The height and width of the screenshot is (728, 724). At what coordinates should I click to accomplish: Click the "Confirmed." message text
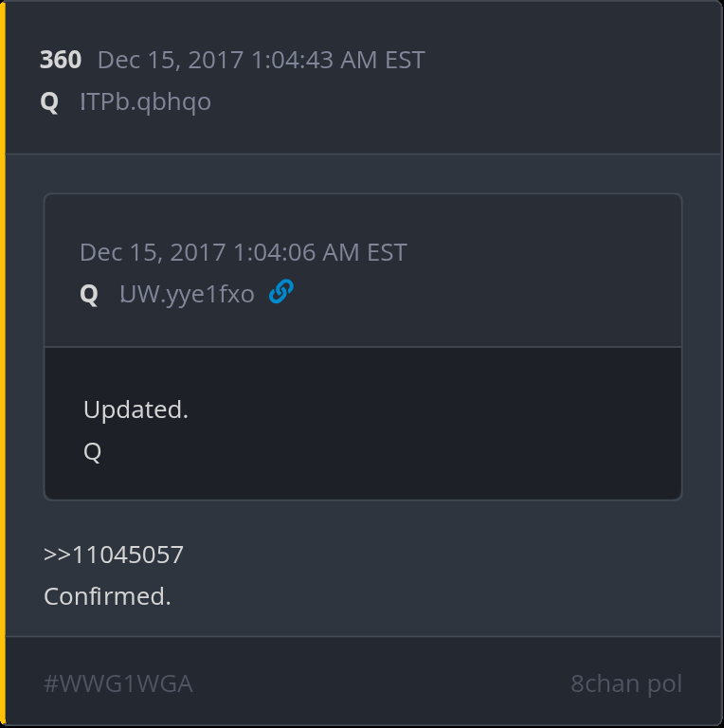point(107,596)
